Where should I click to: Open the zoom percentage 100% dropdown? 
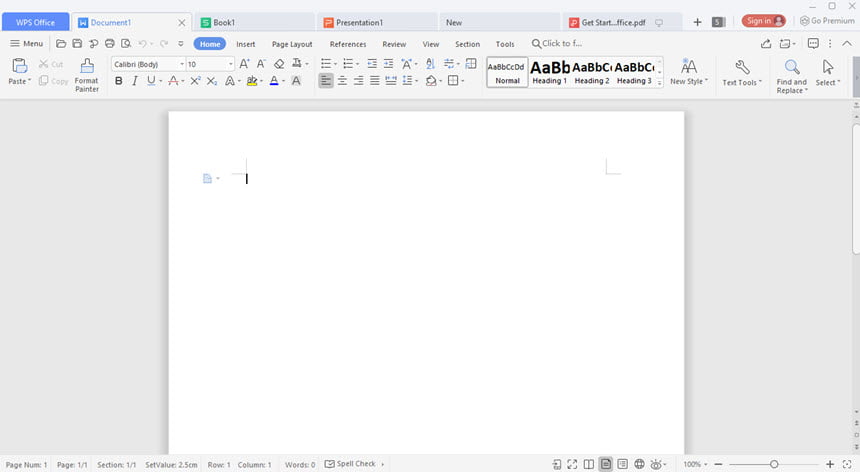coord(695,464)
